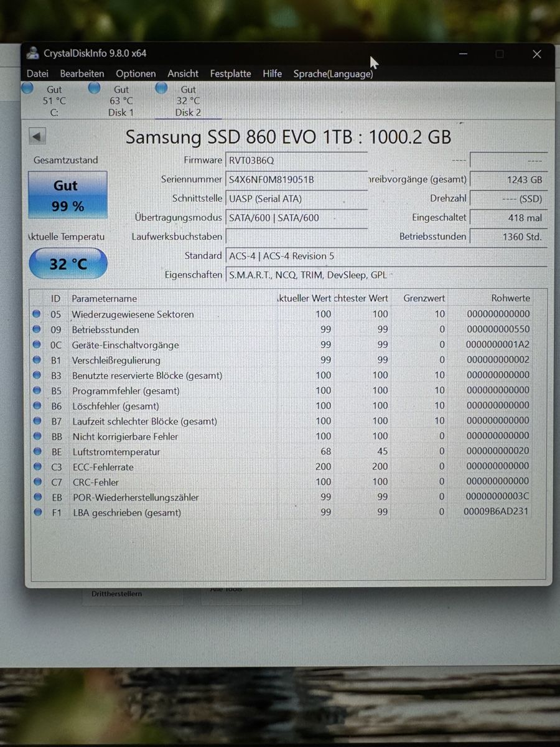This screenshot has height=747, width=560.
Task: Select the LBA geschrieben (gesamt) parameter name
Action: pos(127,513)
